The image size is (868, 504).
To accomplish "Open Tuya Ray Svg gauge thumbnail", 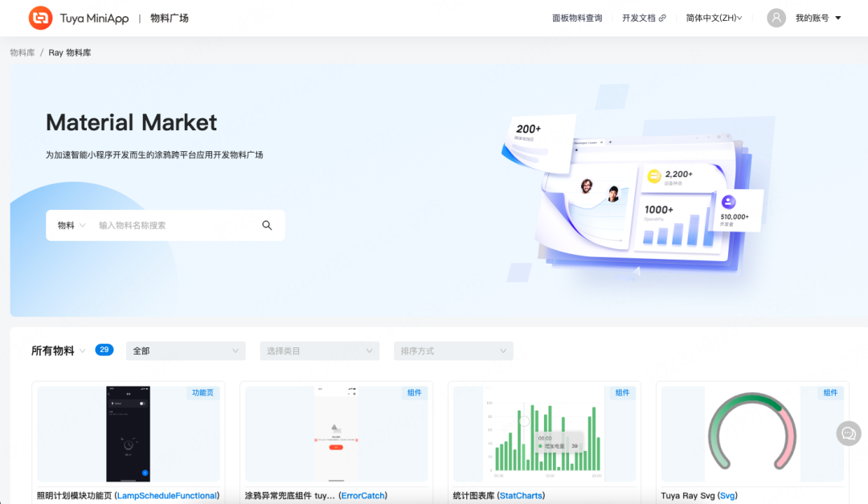I will (x=752, y=433).
